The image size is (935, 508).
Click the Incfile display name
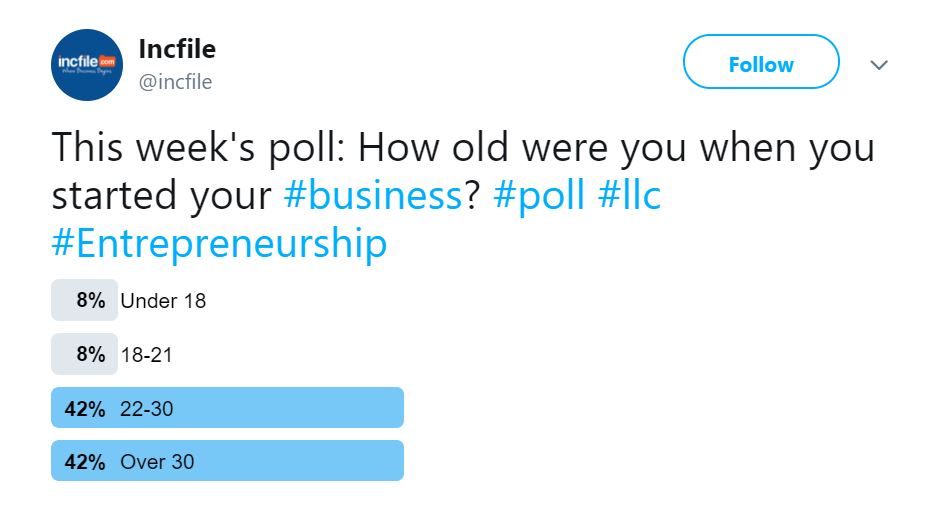pyautogui.click(x=177, y=48)
